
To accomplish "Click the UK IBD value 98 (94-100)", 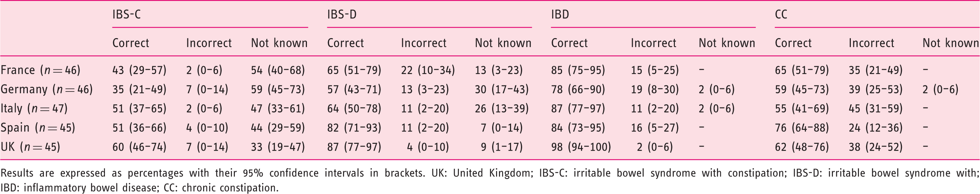I will tap(581, 147).
